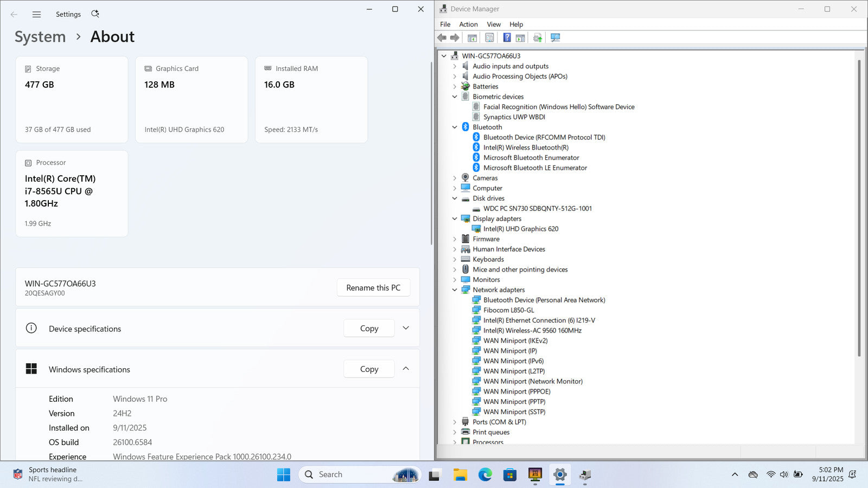Image resolution: width=868 pixels, height=488 pixels.
Task: Click the Intel(R) Wireless Bluetooth(R) device icon
Action: point(476,147)
